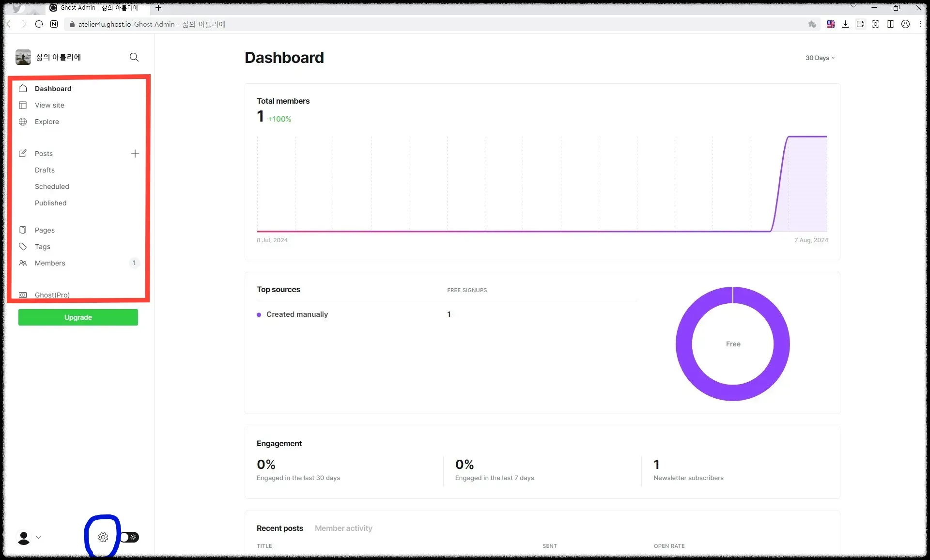Viewport: 930px width, 560px height.
Task: Create a new post with plus icon
Action: pyautogui.click(x=135, y=154)
